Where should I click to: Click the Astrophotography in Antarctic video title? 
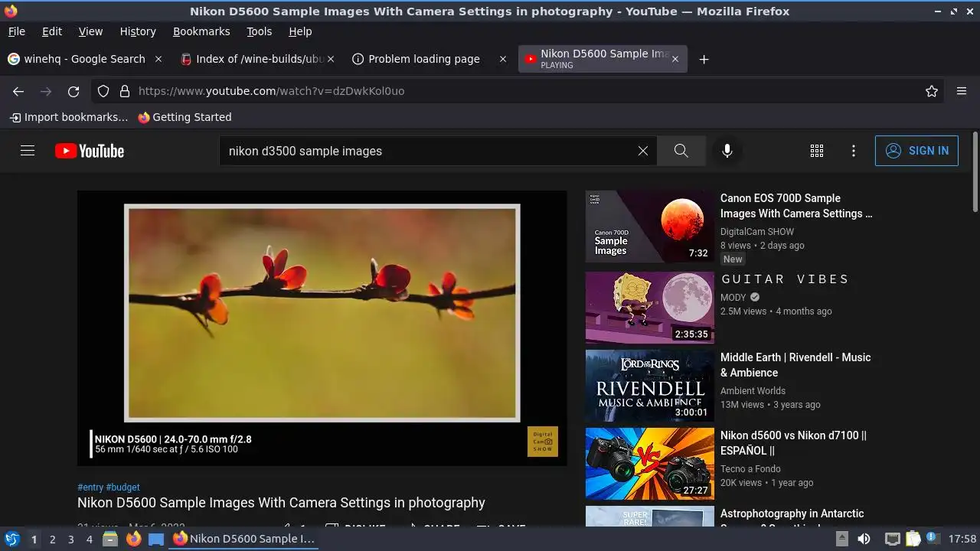click(x=792, y=517)
